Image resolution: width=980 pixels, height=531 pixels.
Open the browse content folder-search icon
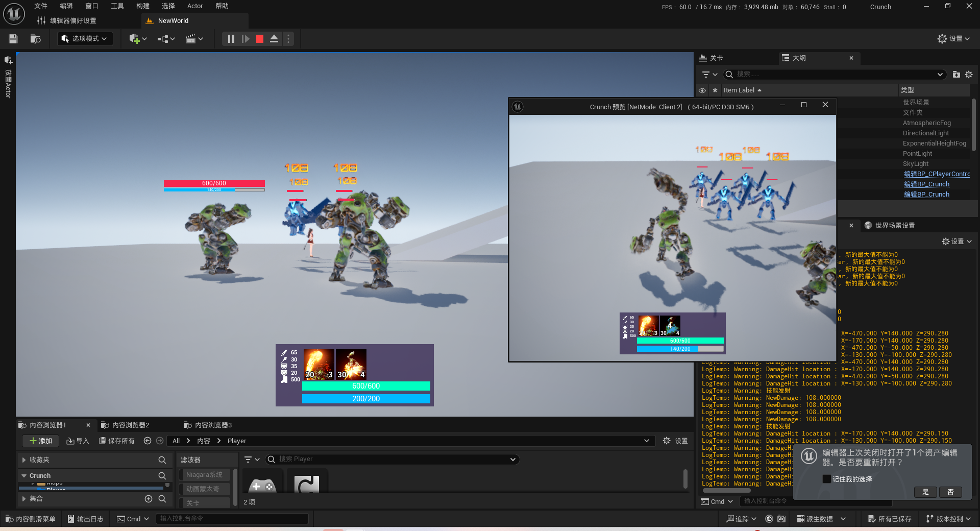35,39
